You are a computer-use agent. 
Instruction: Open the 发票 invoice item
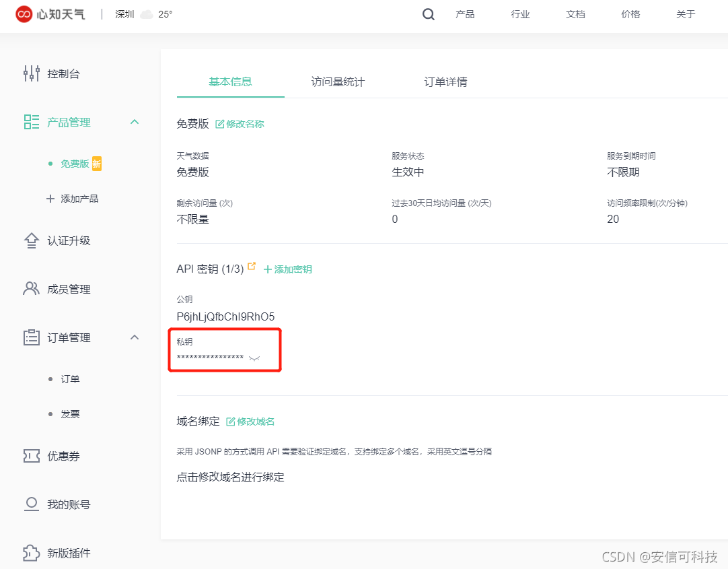[x=70, y=414]
